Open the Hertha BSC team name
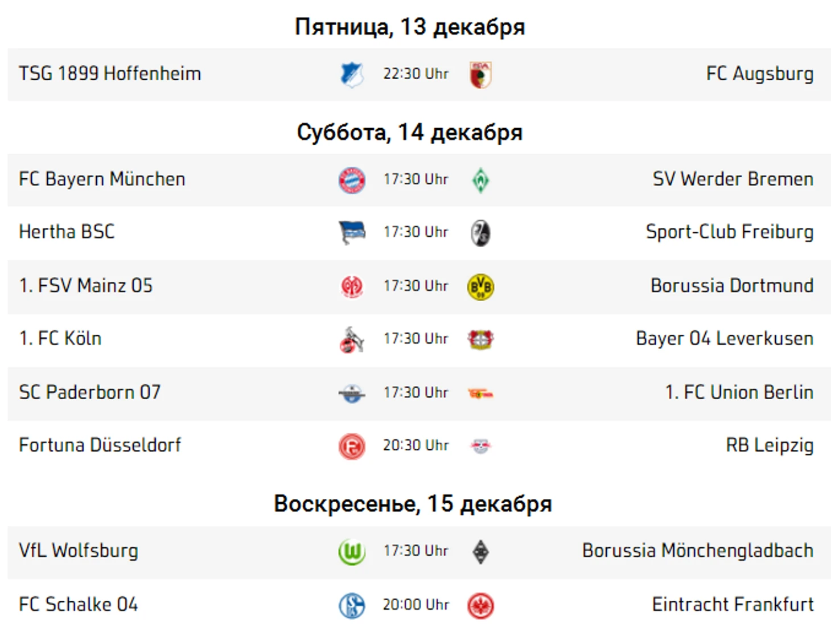 (x=67, y=232)
